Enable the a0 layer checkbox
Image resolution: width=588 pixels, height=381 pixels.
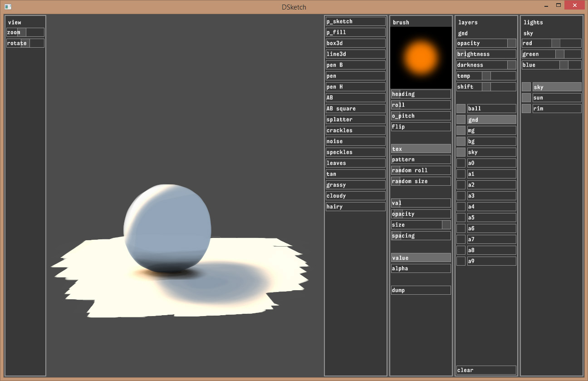point(461,163)
